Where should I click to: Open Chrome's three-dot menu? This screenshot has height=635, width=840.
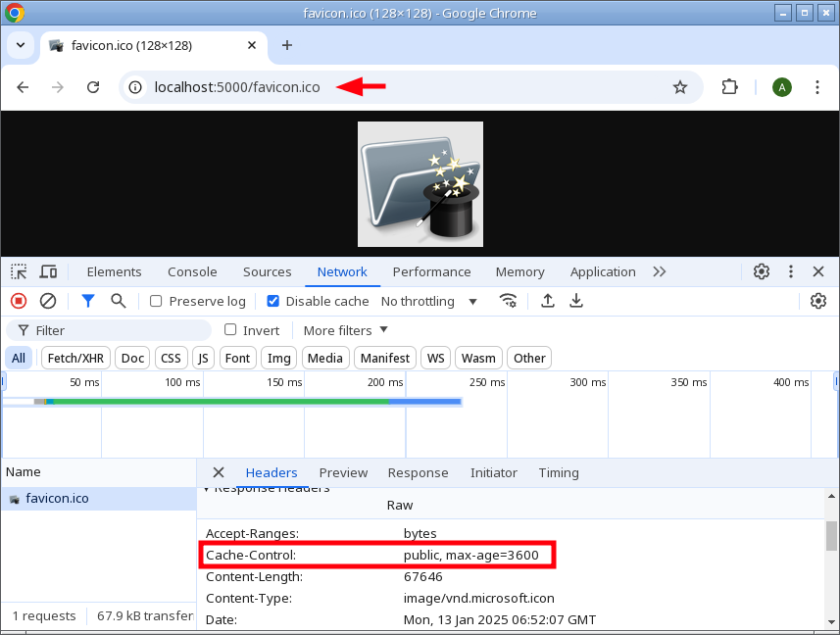tap(817, 87)
